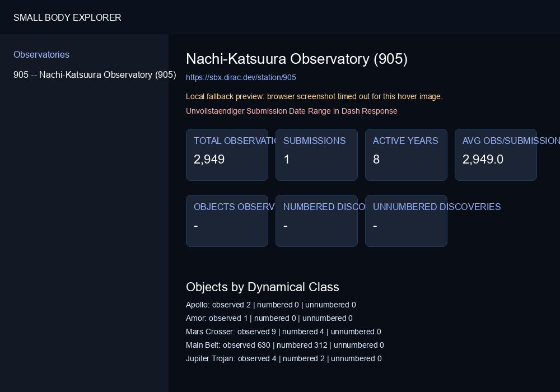
Task: Click the Unvollstaendiger Submission Date Range error message
Action: coord(291,111)
